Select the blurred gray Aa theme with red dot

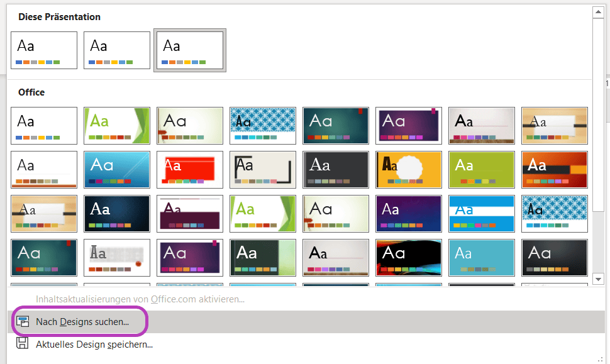pyautogui.click(x=117, y=258)
